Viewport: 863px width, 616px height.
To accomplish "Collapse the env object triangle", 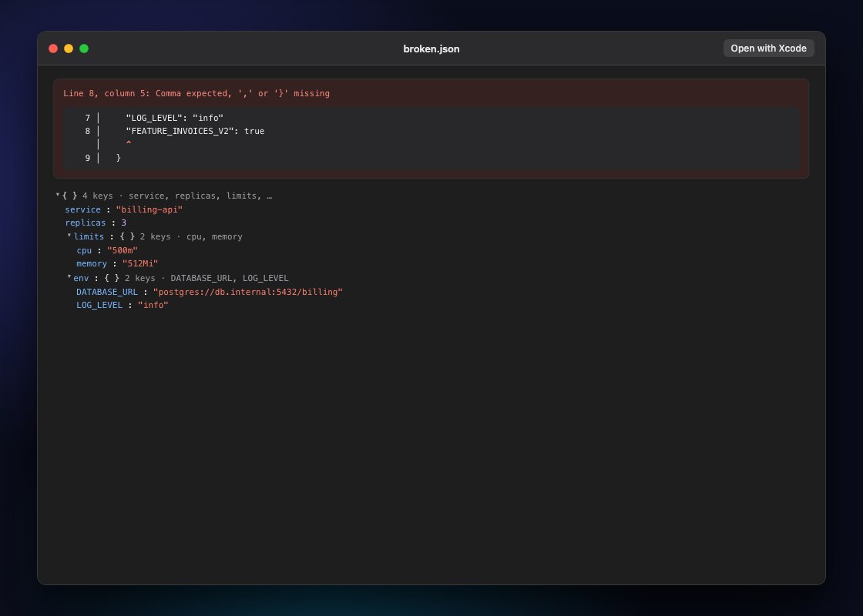I will tap(69, 276).
